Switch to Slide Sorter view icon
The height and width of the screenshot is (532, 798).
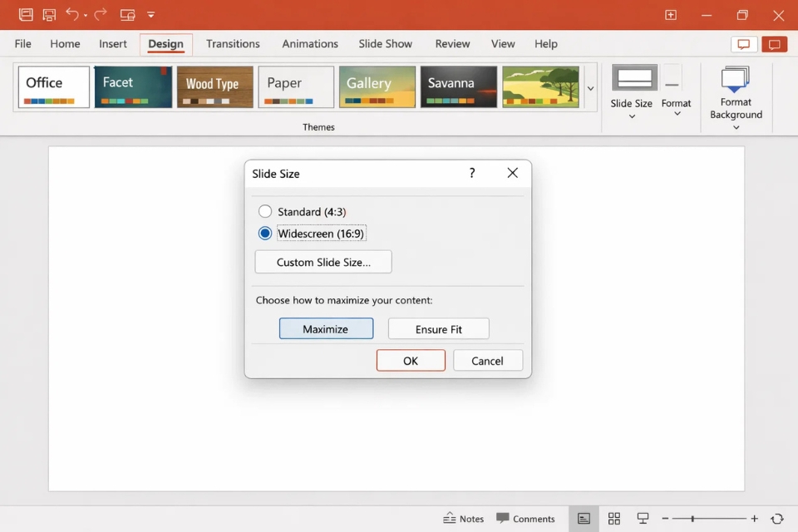(x=614, y=519)
